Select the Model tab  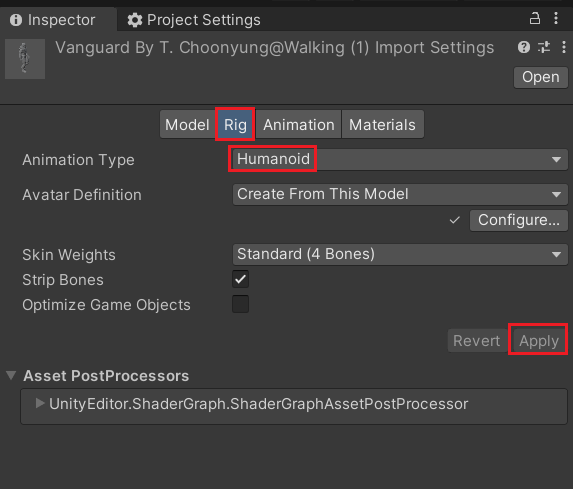coord(187,125)
